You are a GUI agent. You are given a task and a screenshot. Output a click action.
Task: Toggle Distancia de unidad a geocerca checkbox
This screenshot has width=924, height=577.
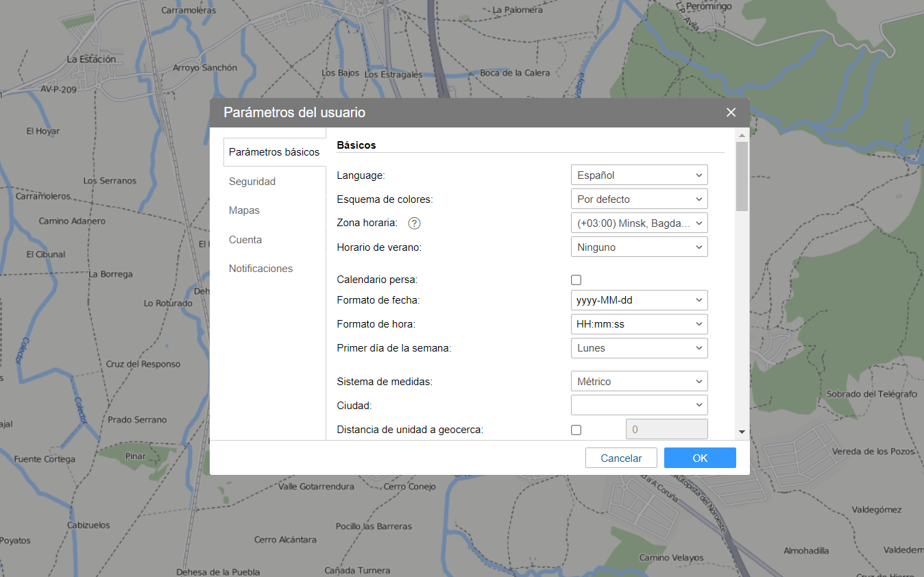[x=576, y=430]
